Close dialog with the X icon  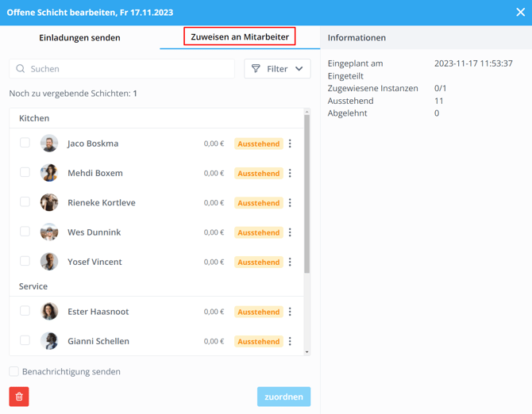coord(520,13)
